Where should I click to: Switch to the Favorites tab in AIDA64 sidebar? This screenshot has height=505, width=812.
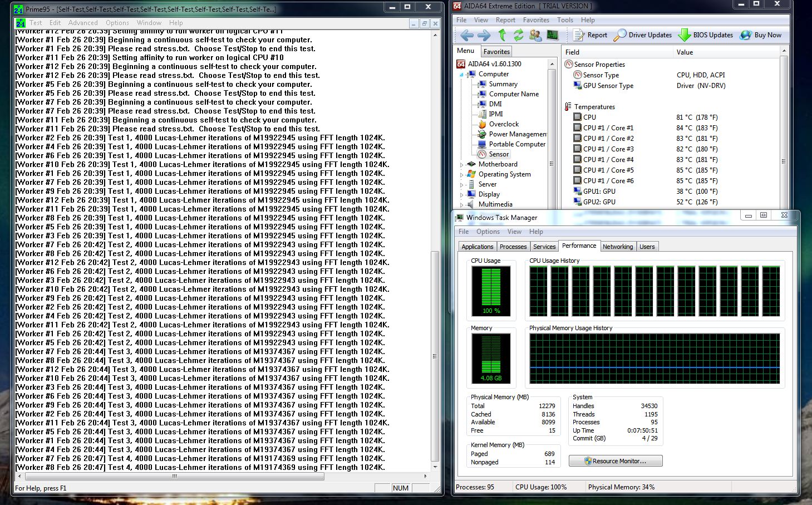point(496,51)
